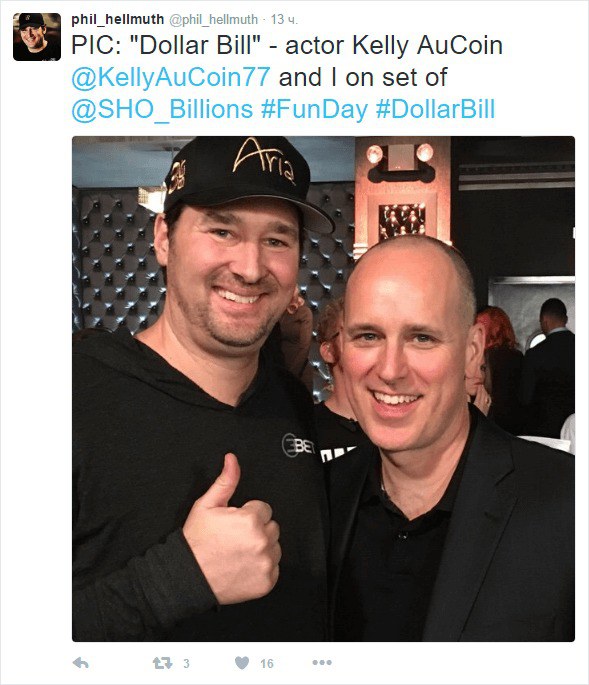The width and height of the screenshot is (589, 685).
Task: Visit the @KellyAuCoin77 mention
Action: point(171,77)
